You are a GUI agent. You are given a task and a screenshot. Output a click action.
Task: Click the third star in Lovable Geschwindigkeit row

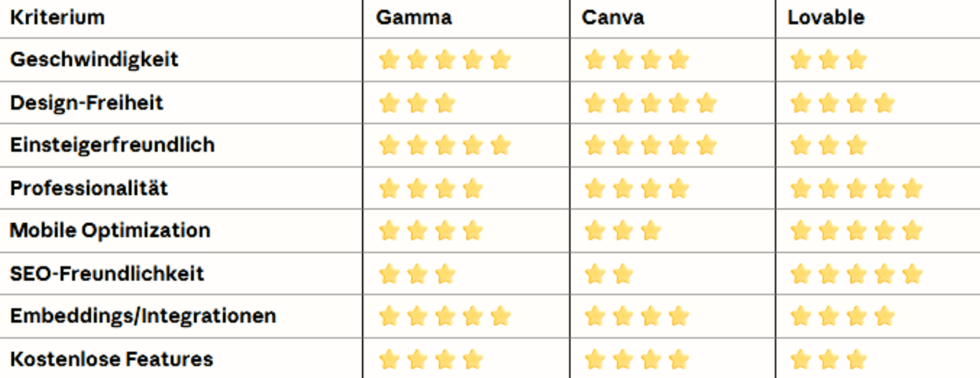point(857,60)
